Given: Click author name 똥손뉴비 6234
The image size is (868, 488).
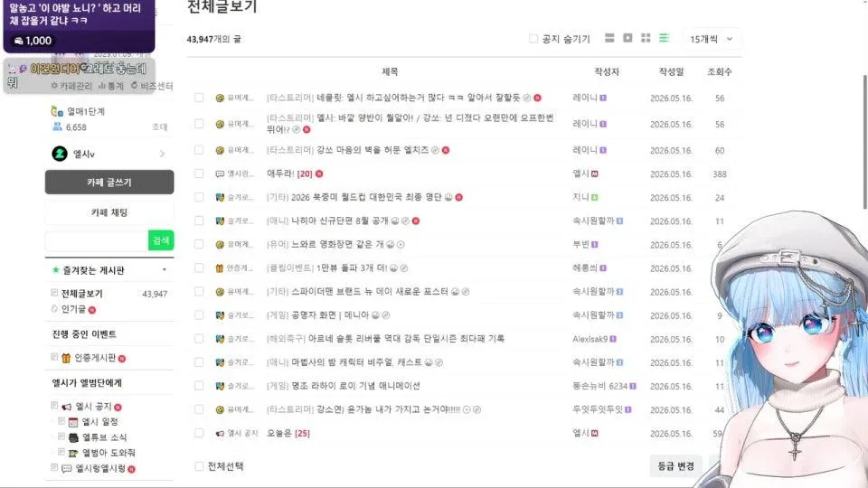Looking at the screenshot, I should [x=600, y=386].
